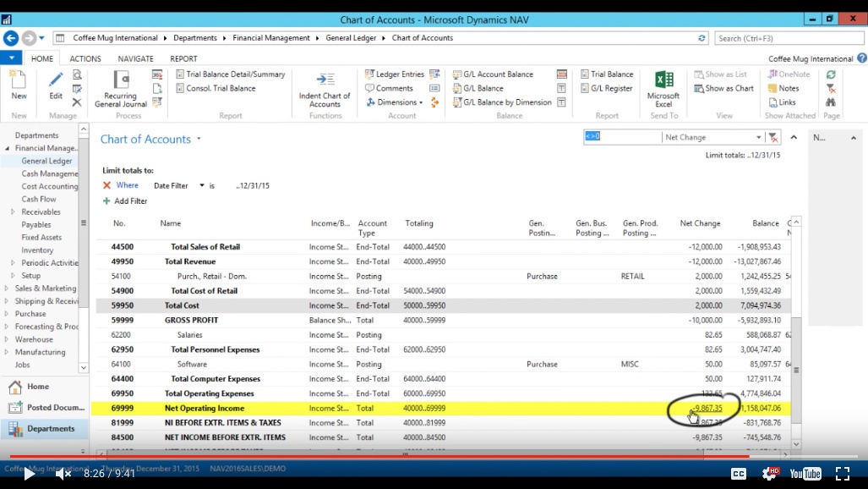Open G/L Balance
Viewport: 868px width, 489px height.
[478, 88]
